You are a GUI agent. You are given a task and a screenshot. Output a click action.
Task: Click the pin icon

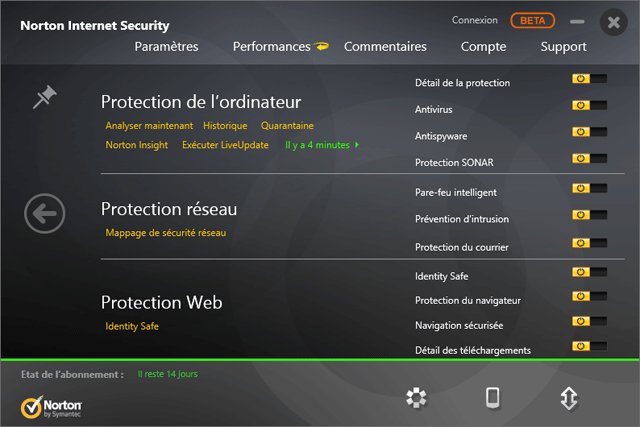44,96
